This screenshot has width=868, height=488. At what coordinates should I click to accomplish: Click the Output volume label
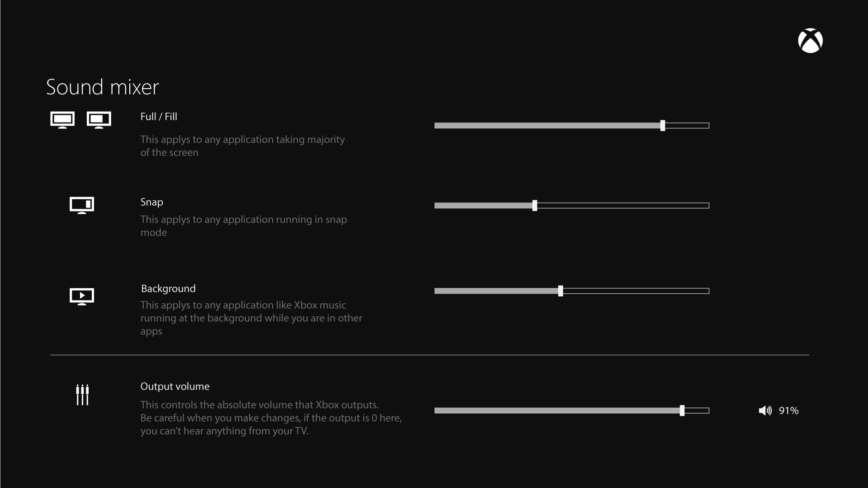click(175, 386)
